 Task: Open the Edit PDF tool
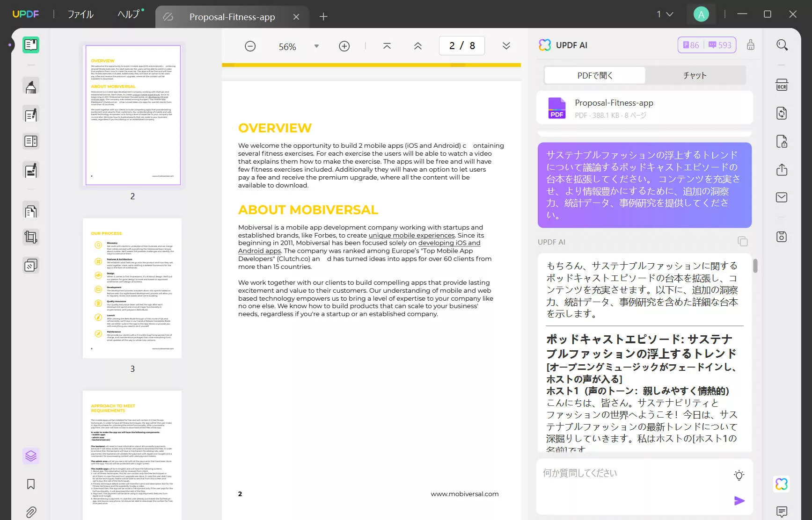tap(31, 115)
